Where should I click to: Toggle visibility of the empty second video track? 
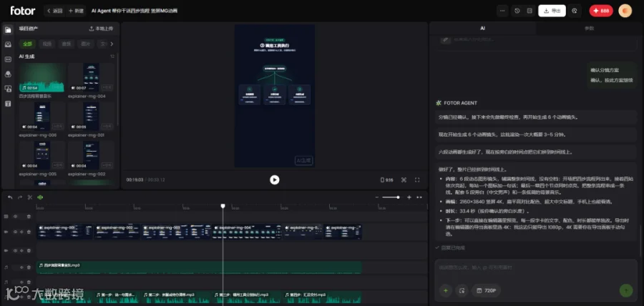pos(16,250)
